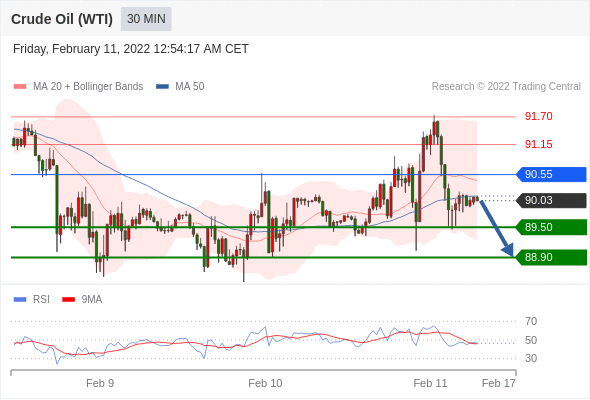Image resolution: width=590 pixels, height=400 pixels.
Task: Click the Feb 17 date axis label
Action: coord(499,383)
